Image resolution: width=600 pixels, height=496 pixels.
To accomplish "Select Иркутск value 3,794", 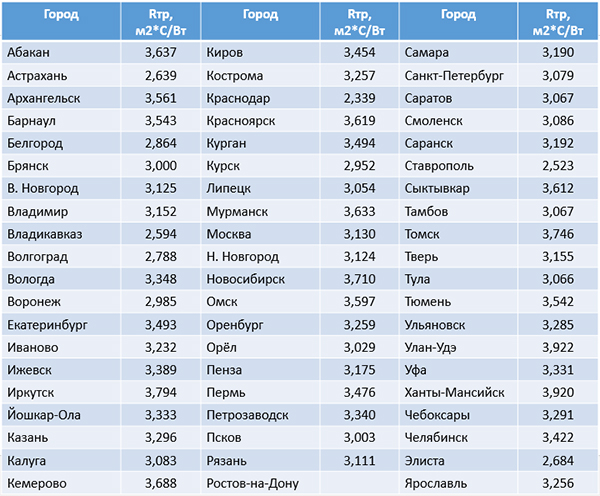I will click(x=161, y=392).
